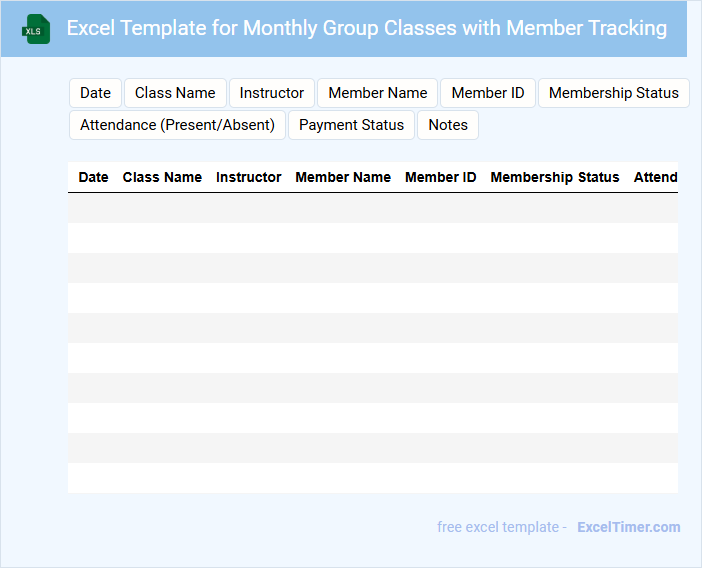Viewport: 702px width, 568px height.
Task: Click the Member Name column header
Action: pyautogui.click(x=343, y=177)
